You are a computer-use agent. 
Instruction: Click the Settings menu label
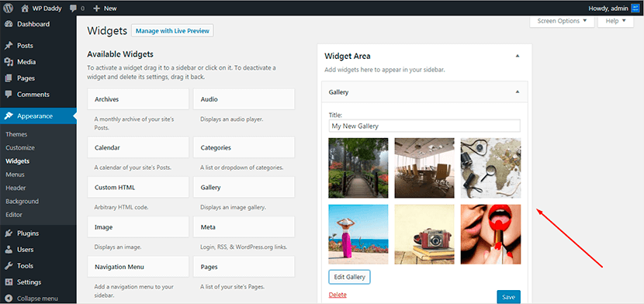point(29,282)
